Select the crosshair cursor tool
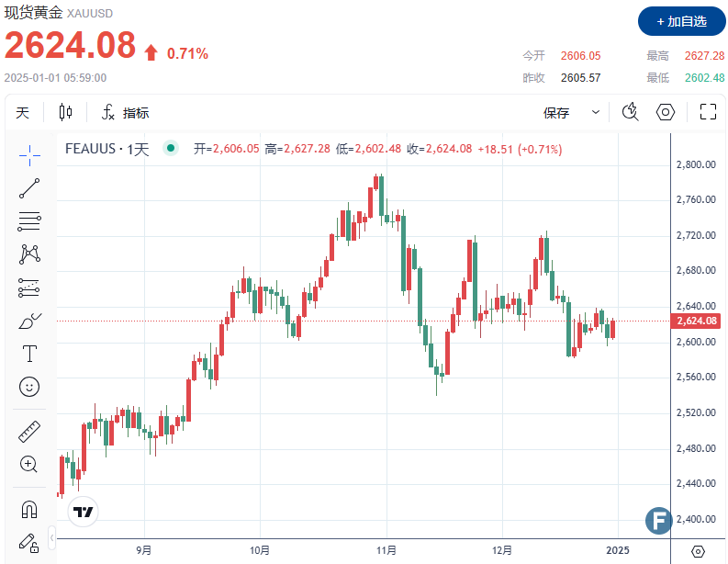728x564 pixels. (x=29, y=154)
